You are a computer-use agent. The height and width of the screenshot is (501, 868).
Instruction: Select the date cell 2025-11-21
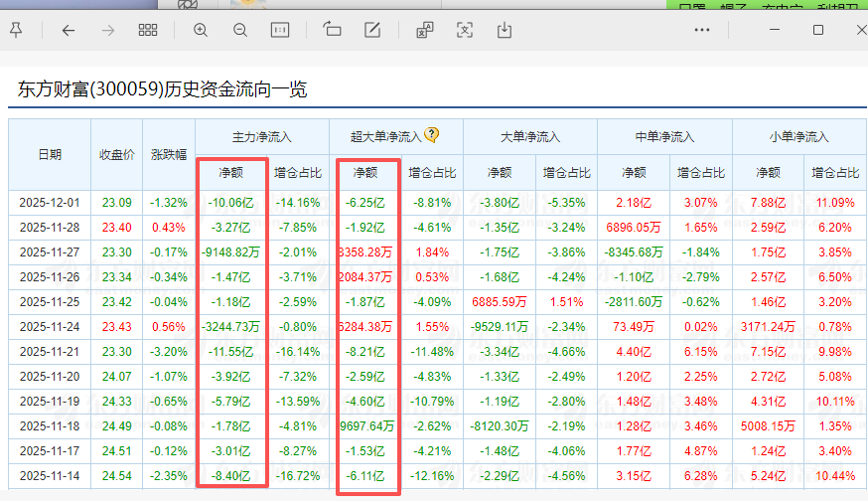50,352
